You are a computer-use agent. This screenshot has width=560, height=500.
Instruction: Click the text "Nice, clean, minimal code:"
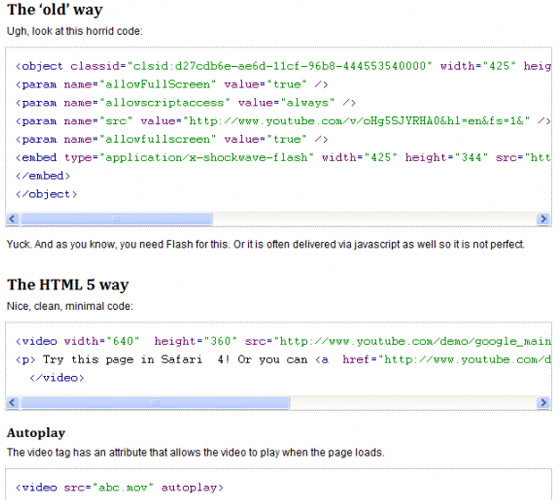[x=70, y=306]
